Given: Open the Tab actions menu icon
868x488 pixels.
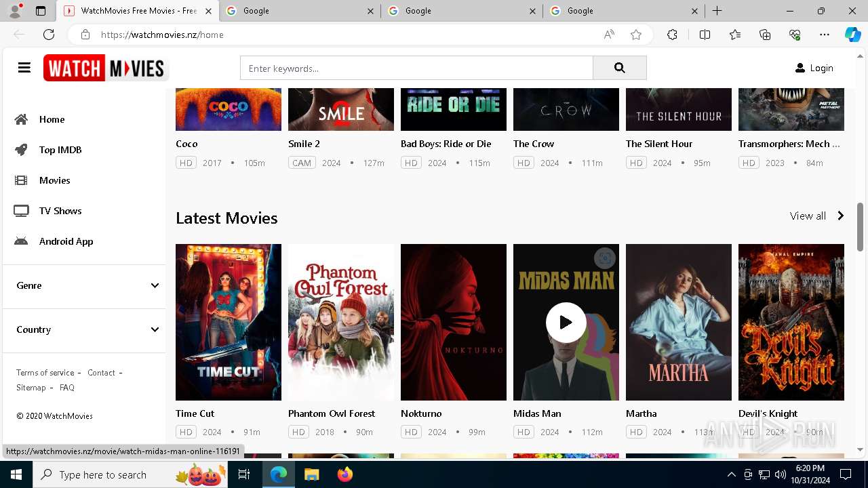Looking at the screenshot, I should (x=41, y=11).
